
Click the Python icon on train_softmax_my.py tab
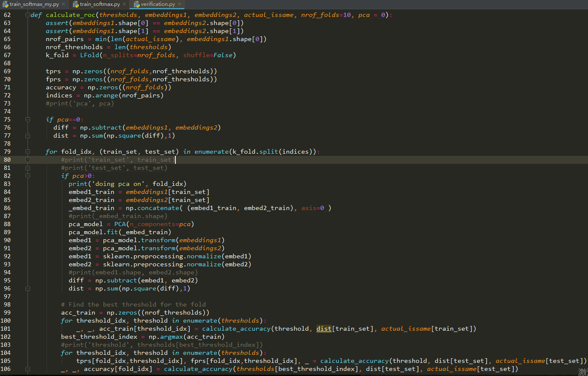tap(5, 4)
